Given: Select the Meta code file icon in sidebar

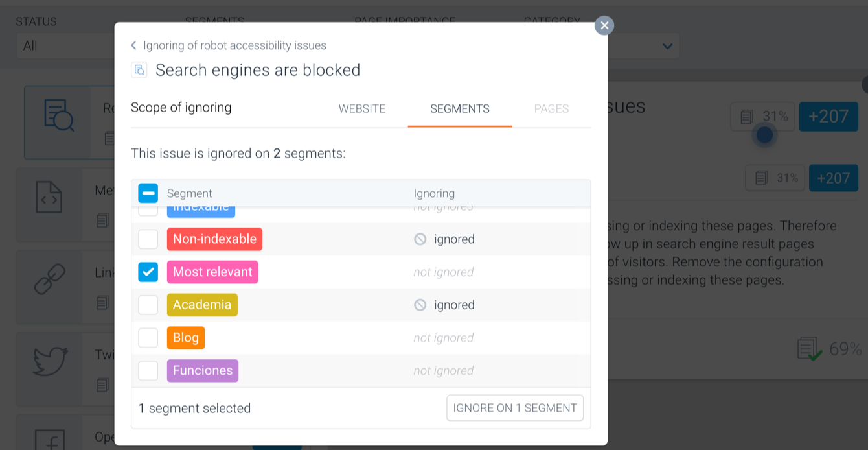Looking at the screenshot, I should (x=49, y=197).
